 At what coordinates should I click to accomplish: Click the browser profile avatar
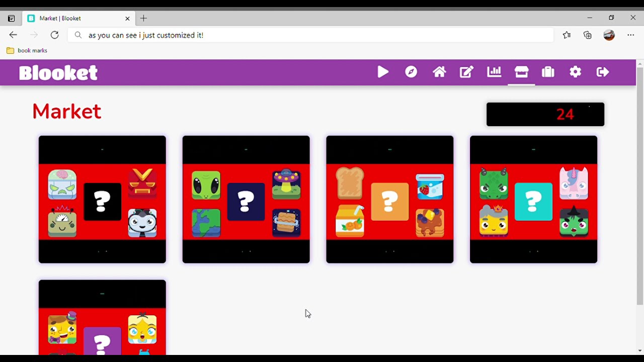(609, 35)
